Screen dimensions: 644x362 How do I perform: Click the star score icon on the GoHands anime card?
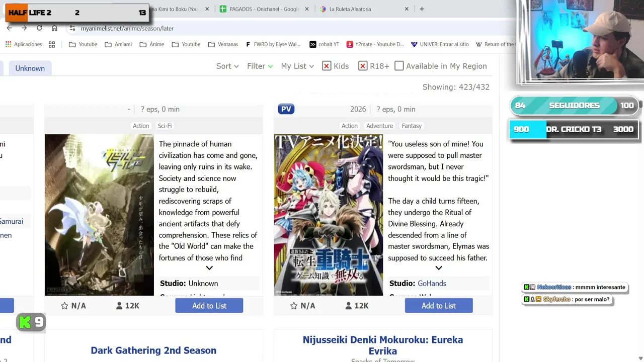pos(294,306)
